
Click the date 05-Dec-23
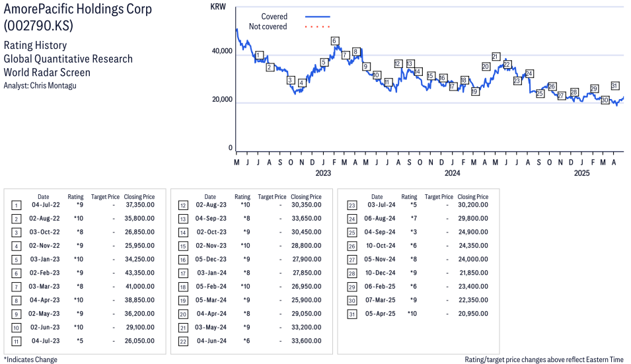click(x=211, y=260)
